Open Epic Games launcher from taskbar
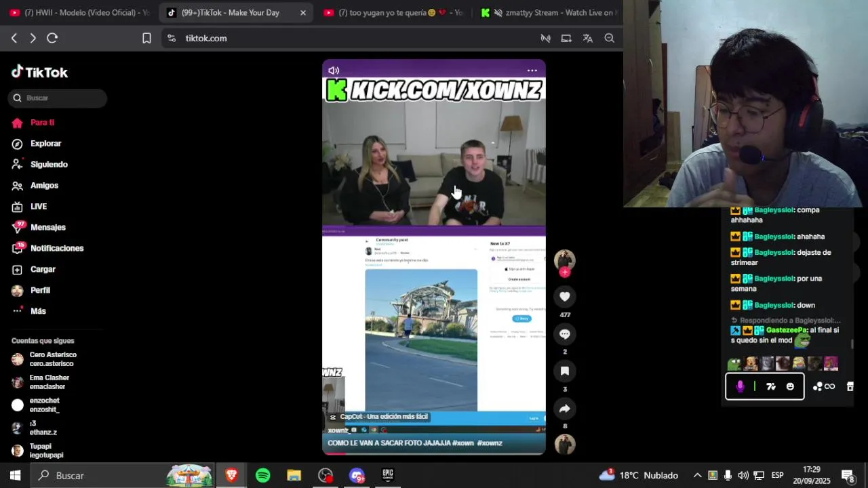 coord(387,476)
